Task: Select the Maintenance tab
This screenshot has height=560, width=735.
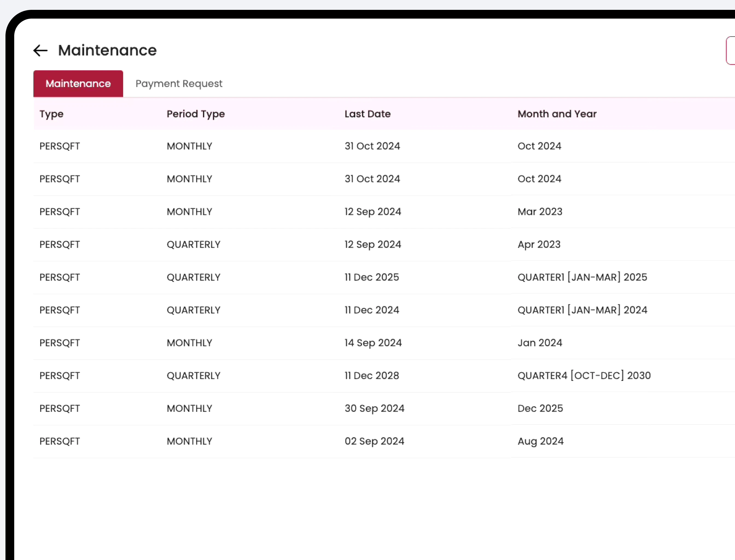Action: [x=78, y=84]
